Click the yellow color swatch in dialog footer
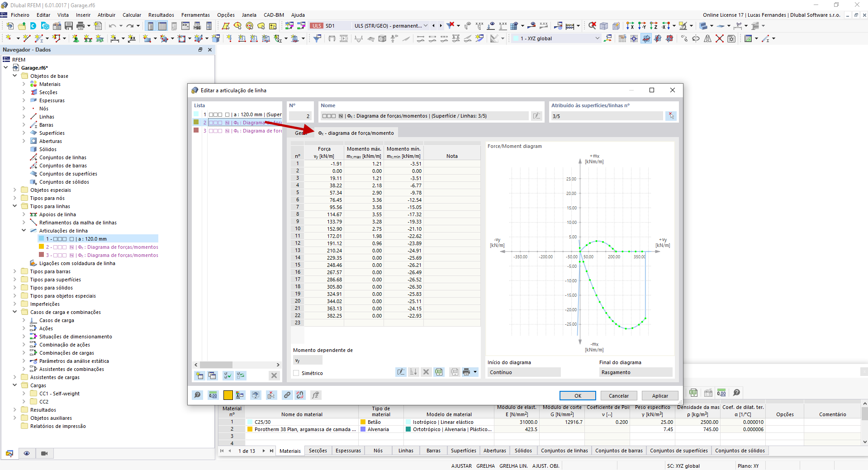 coord(228,395)
